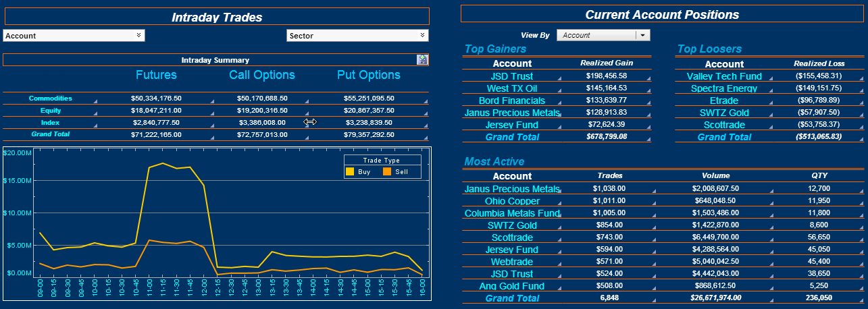Click the yellow Buy legend swatch
868x309 pixels.
[350, 172]
